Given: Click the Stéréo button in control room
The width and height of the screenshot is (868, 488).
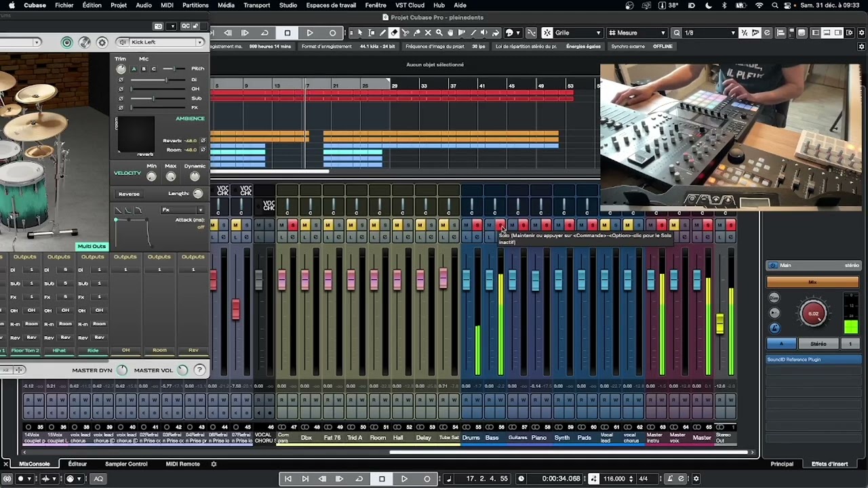Looking at the screenshot, I should coord(818,344).
